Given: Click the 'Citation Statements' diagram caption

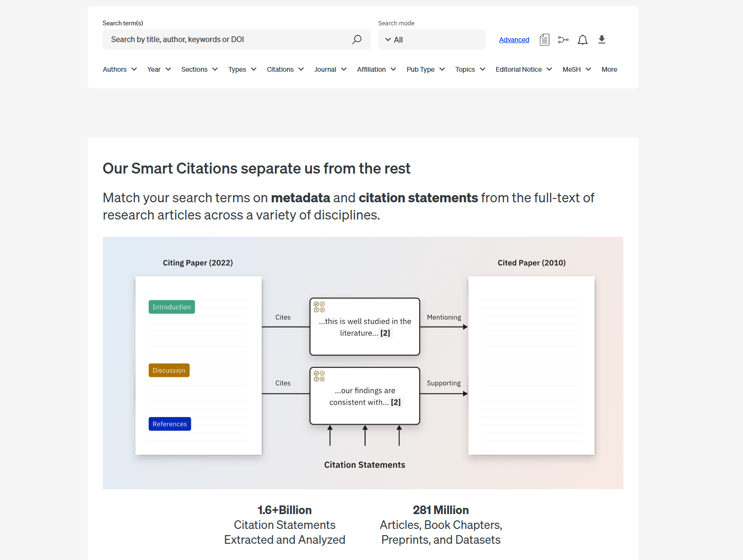Looking at the screenshot, I should pyautogui.click(x=365, y=465).
